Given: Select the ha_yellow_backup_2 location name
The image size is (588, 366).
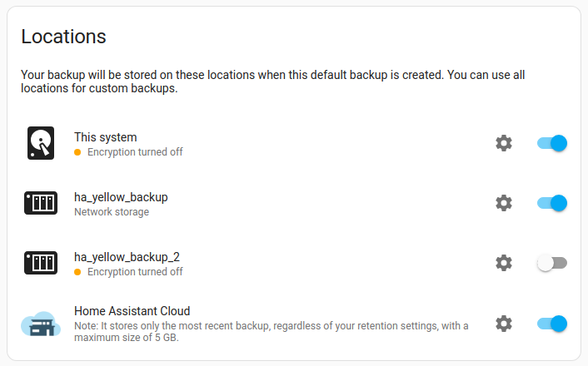Looking at the screenshot, I should click(x=127, y=257).
